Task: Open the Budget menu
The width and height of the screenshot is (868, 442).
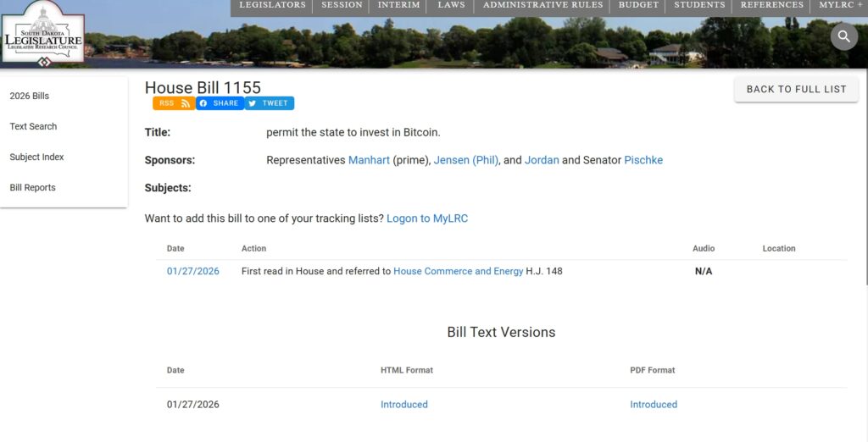Action: (x=638, y=6)
